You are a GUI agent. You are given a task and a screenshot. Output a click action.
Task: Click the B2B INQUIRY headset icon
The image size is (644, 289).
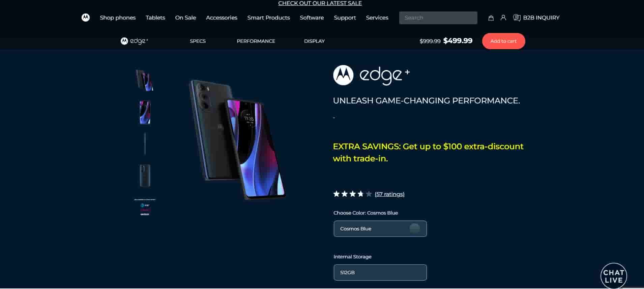517,18
